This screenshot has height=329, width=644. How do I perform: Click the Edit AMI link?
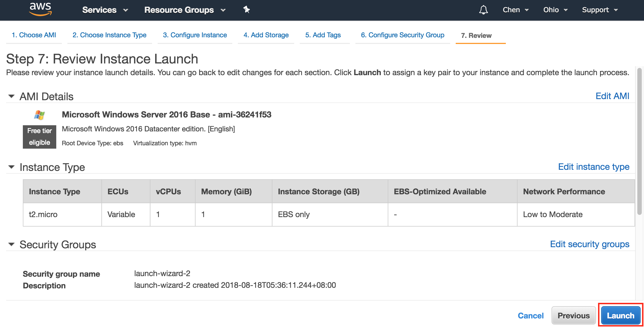(x=612, y=96)
